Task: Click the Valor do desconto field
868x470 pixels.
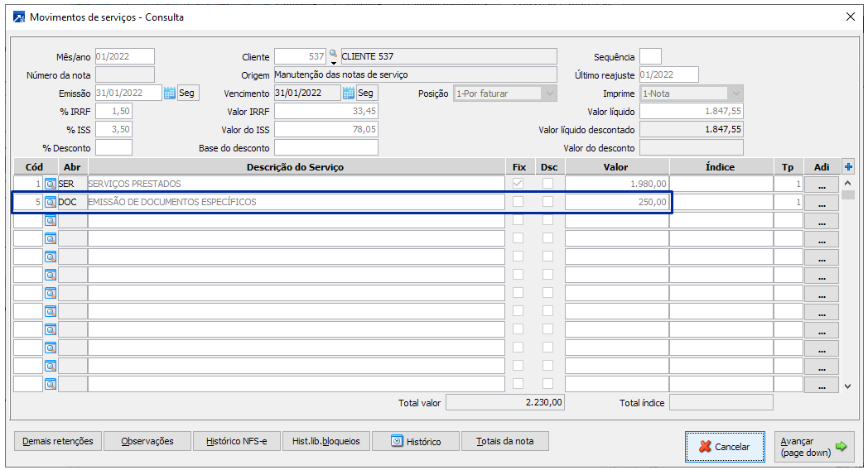Action: pos(692,147)
